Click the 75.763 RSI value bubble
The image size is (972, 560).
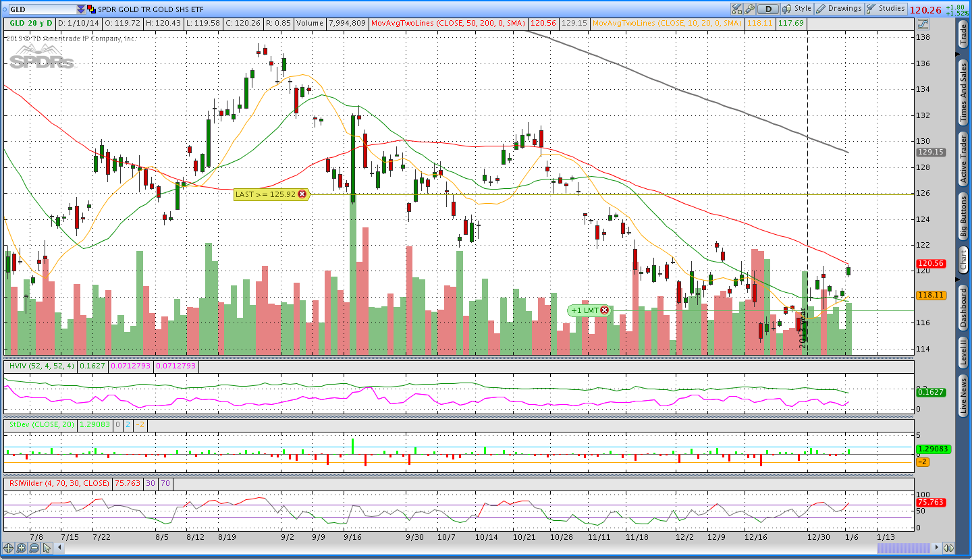[x=931, y=502]
